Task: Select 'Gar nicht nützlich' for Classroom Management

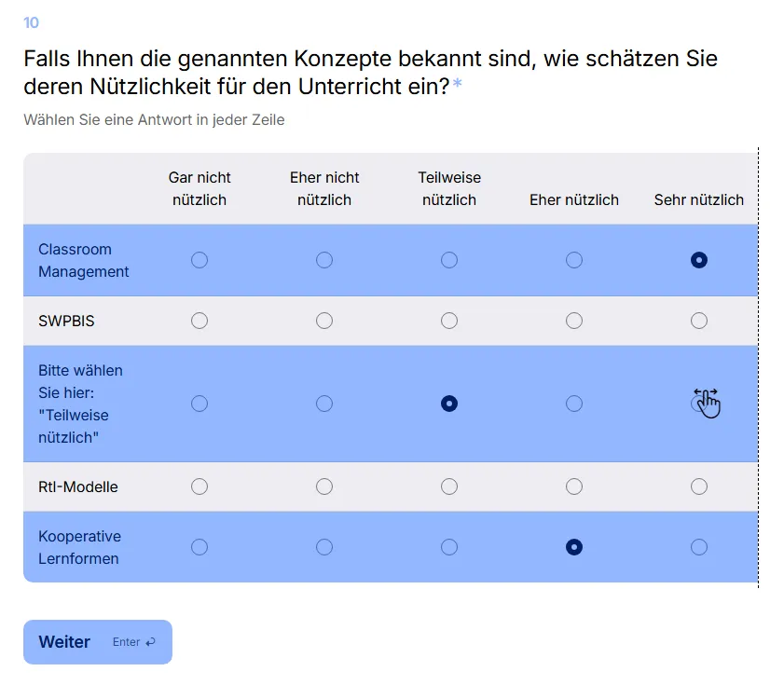Action: tap(199, 260)
